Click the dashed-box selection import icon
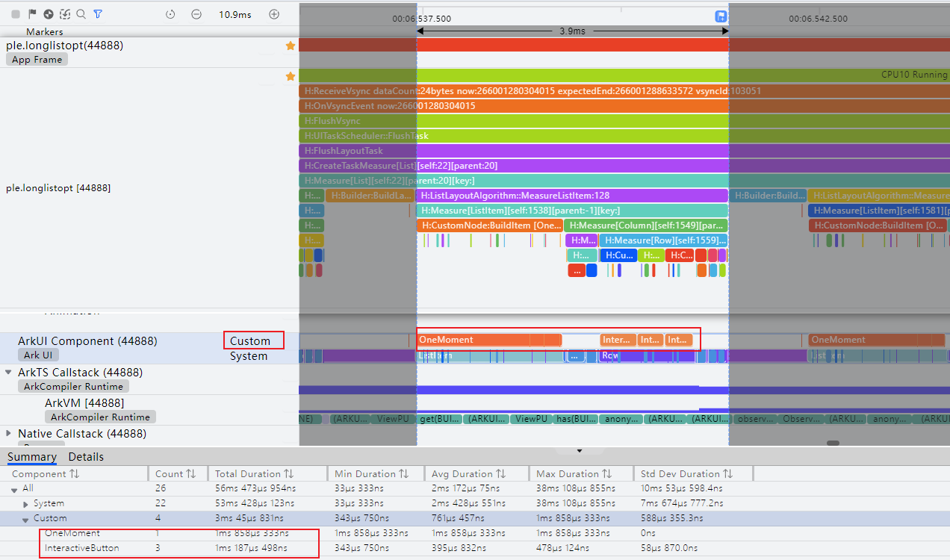 [x=65, y=14]
